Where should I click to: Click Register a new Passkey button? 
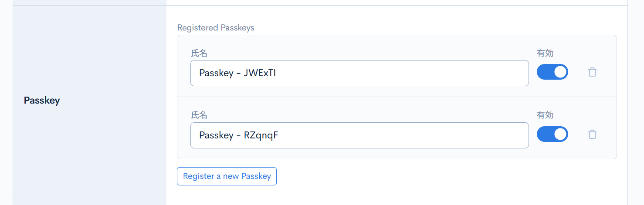[227, 176]
